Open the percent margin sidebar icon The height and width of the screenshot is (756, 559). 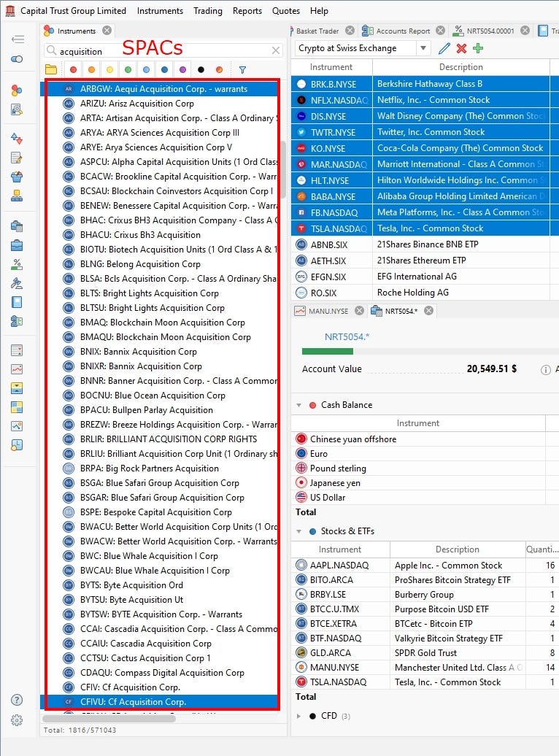point(17,264)
